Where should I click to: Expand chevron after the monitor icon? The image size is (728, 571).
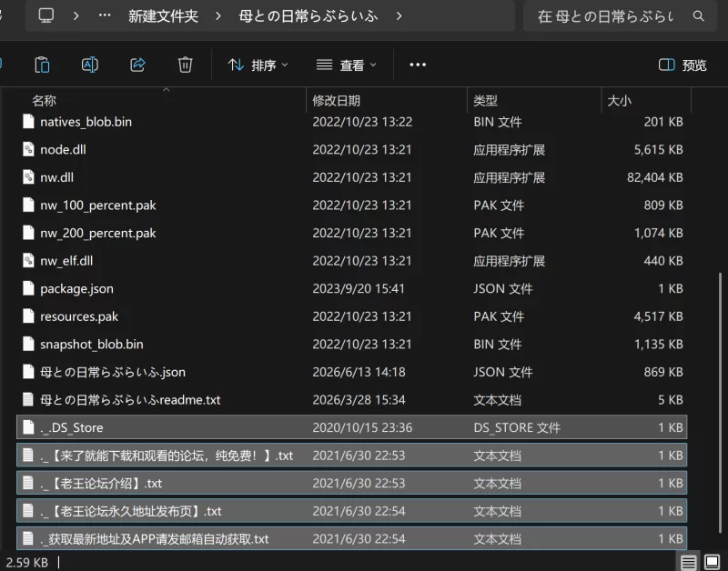coord(76,16)
